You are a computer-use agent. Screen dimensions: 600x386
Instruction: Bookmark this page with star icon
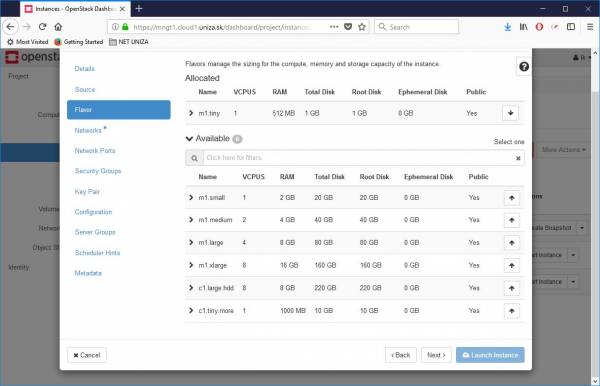(362, 27)
